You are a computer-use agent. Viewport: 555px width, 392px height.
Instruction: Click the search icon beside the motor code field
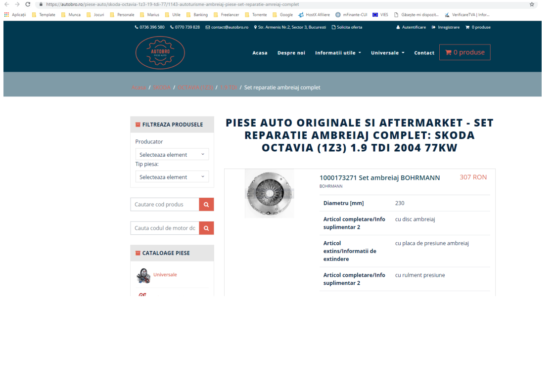pos(206,228)
